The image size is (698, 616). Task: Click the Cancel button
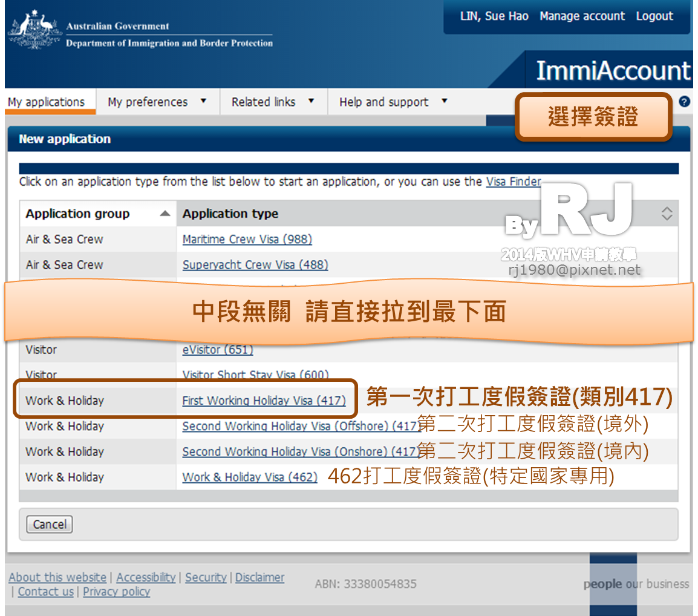[x=50, y=524]
